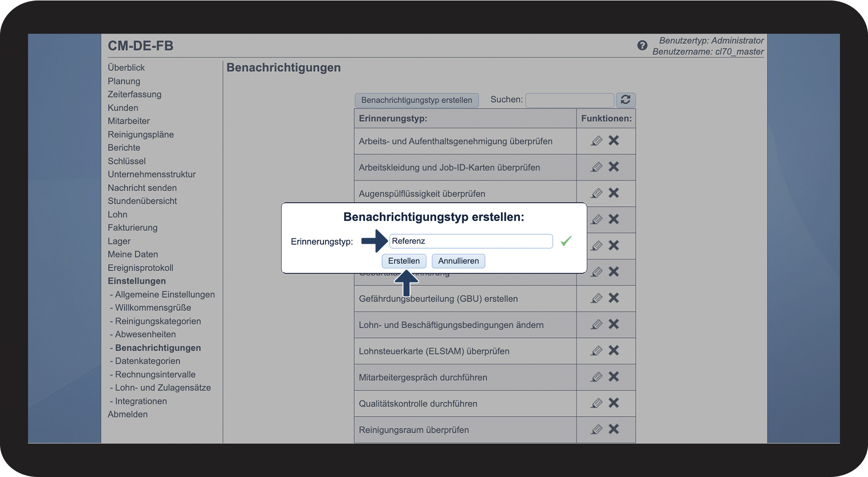This screenshot has height=477, width=868.
Task: Edit the 'Qualitätskontrolle durchführen' reminder type
Action: [596, 403]
